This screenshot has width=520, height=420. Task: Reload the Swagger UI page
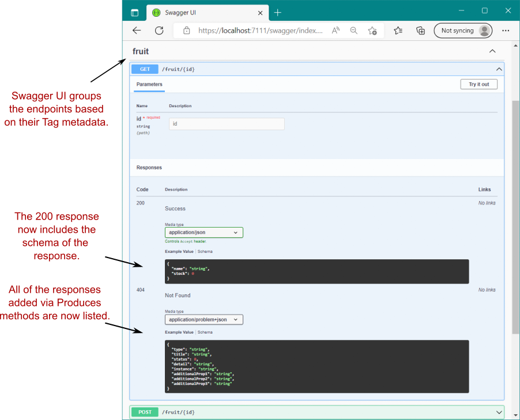159,31
